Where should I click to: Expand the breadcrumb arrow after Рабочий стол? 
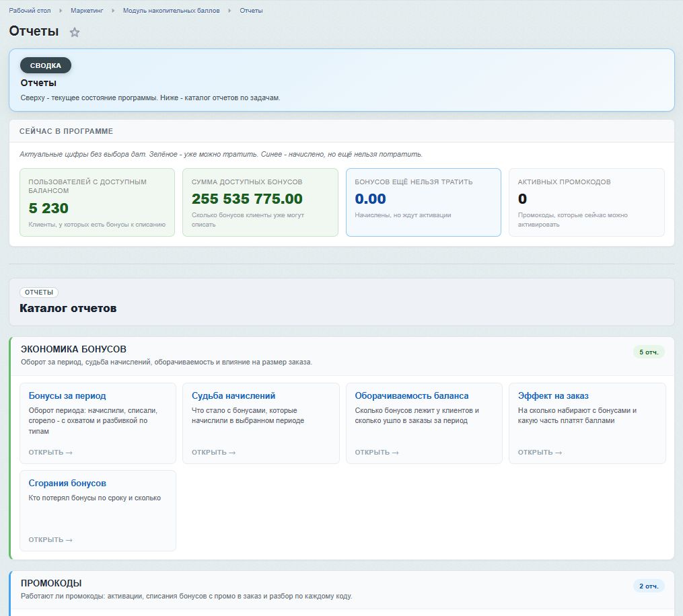click(x=61, y=11)
